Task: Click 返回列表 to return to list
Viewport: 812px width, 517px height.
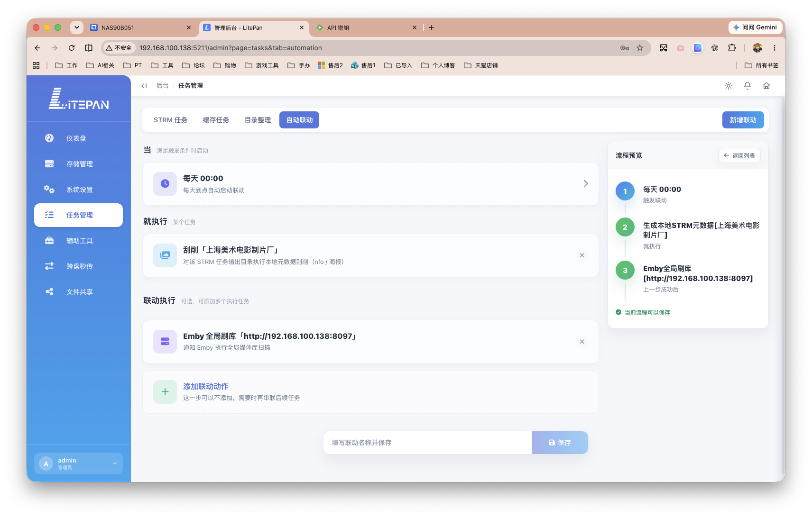Action: point(739,155)
